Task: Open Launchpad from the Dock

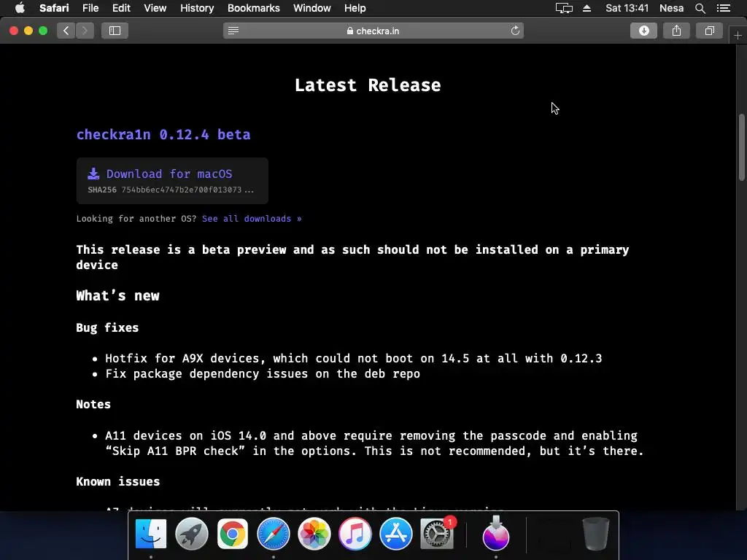Action: coord(192,534)
